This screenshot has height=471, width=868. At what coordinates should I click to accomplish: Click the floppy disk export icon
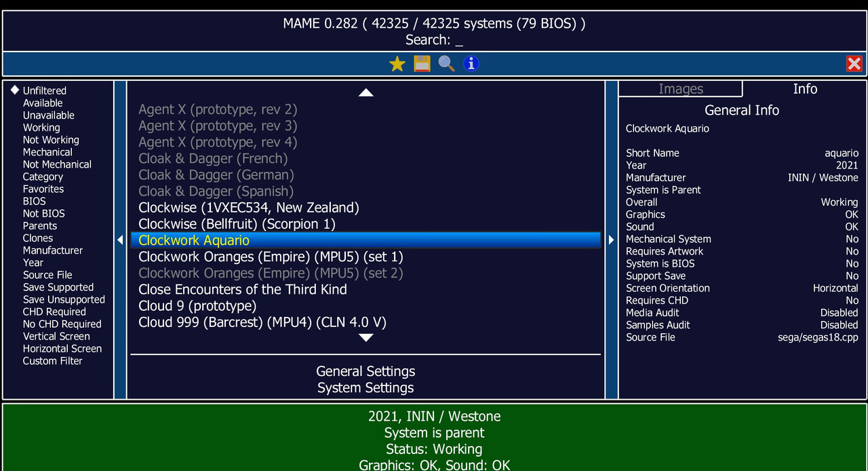[422, 64]
